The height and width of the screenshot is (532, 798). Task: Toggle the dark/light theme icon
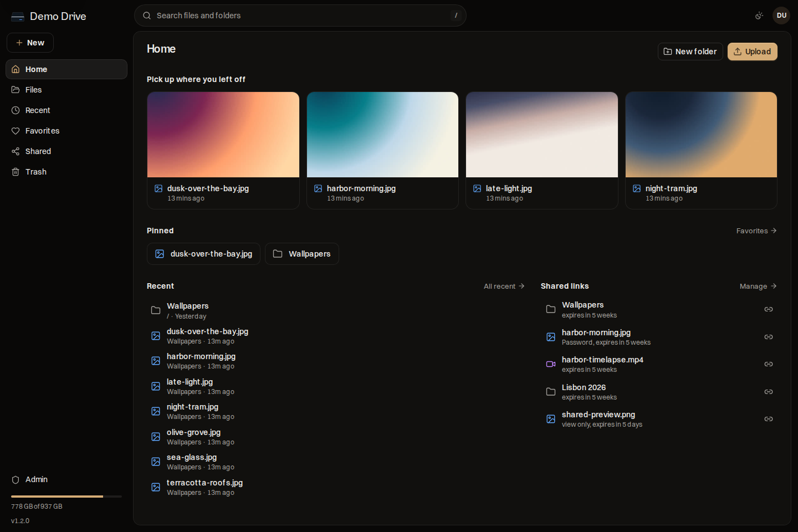pos(759,16)
